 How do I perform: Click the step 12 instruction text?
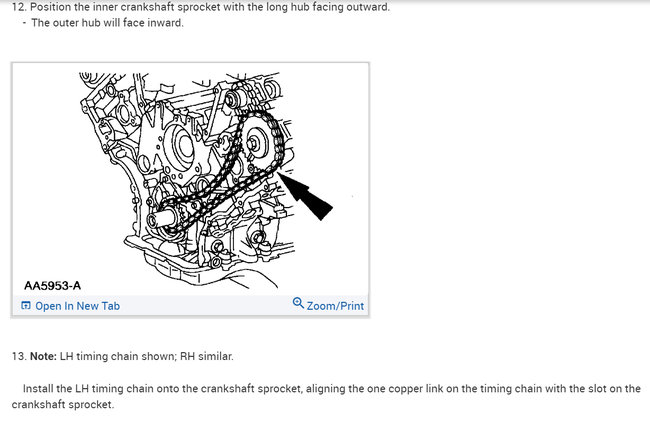coord(201,7)
